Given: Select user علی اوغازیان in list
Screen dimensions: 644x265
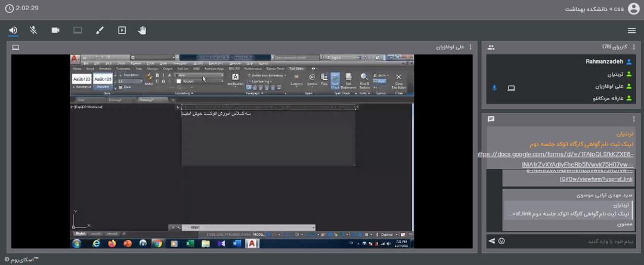Looking at the screenshot, I should (609, 87).
